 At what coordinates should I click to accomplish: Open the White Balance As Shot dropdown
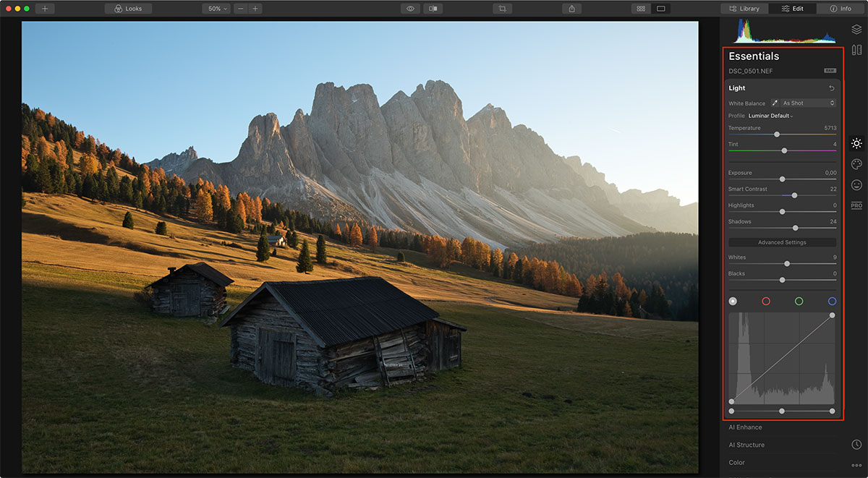click(808, 103)
